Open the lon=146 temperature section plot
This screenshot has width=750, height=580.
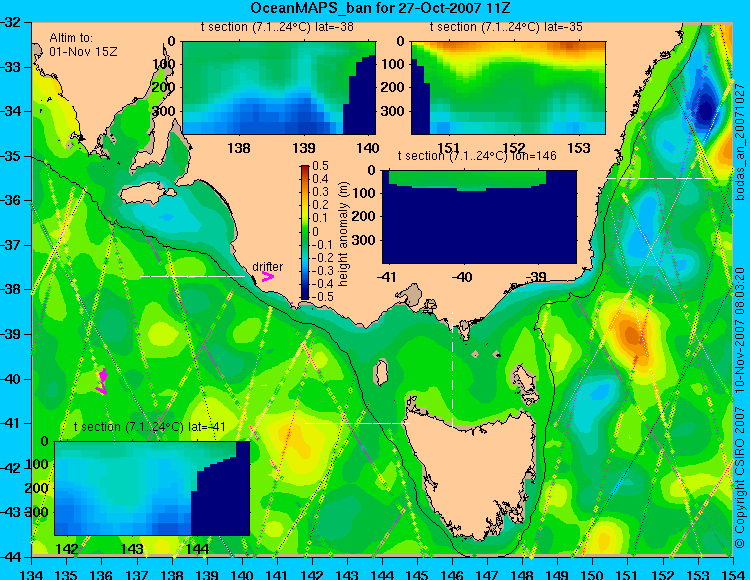click(480, 217)
